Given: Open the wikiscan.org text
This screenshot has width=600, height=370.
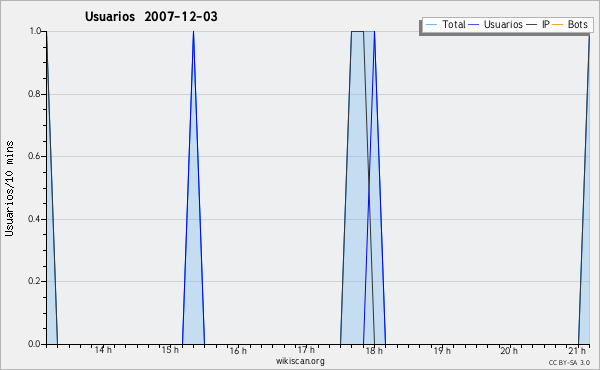Looking at the screenshot, I should (x=300, y=361).
